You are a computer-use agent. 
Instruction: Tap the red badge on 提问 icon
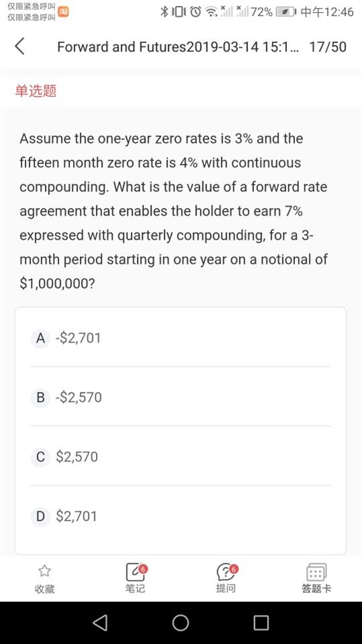point(233,569)
